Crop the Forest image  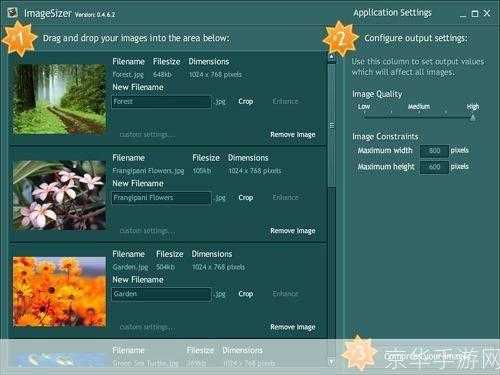pos(246,102)
